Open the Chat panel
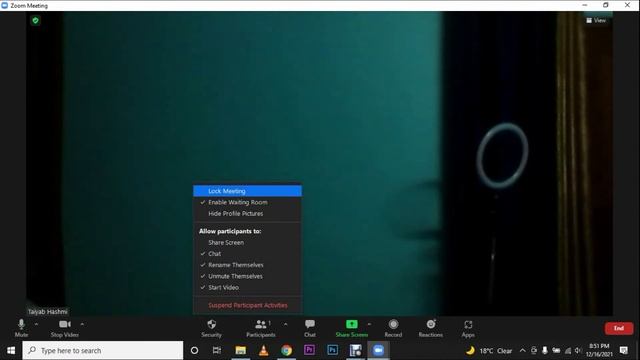Screen dimensions: 640x360 (x=310, y=328)
